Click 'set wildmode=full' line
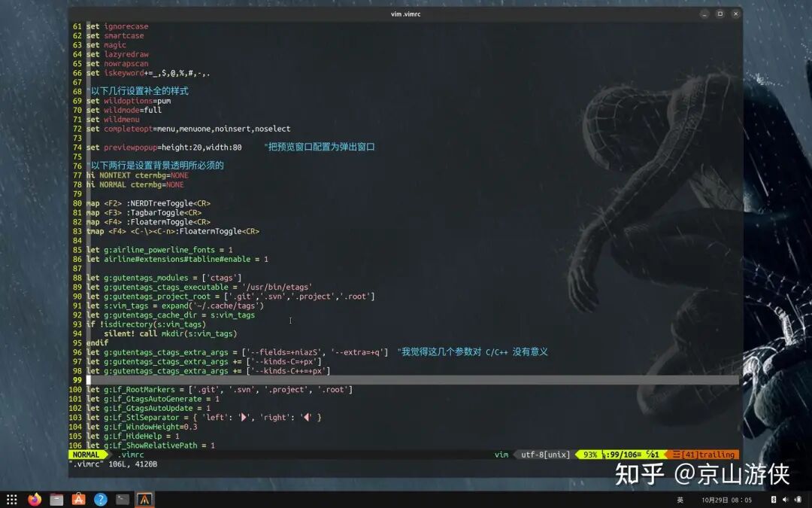Image resolution: width=812 pixels, height=508 pixels. (x=124, y=111)
